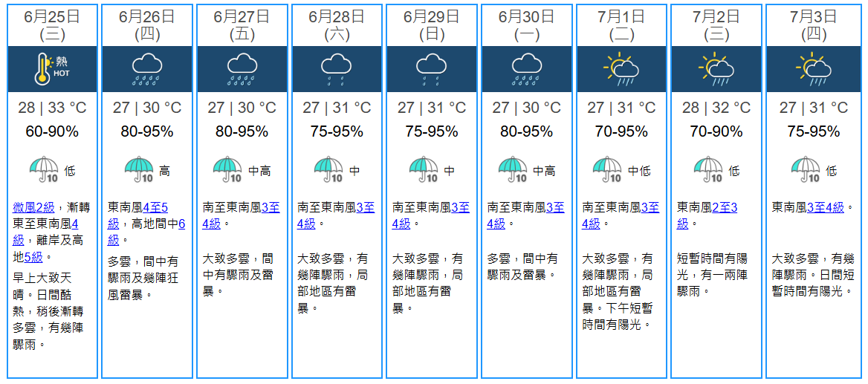Click the June 25 rain probability umbrella icon

44,170
